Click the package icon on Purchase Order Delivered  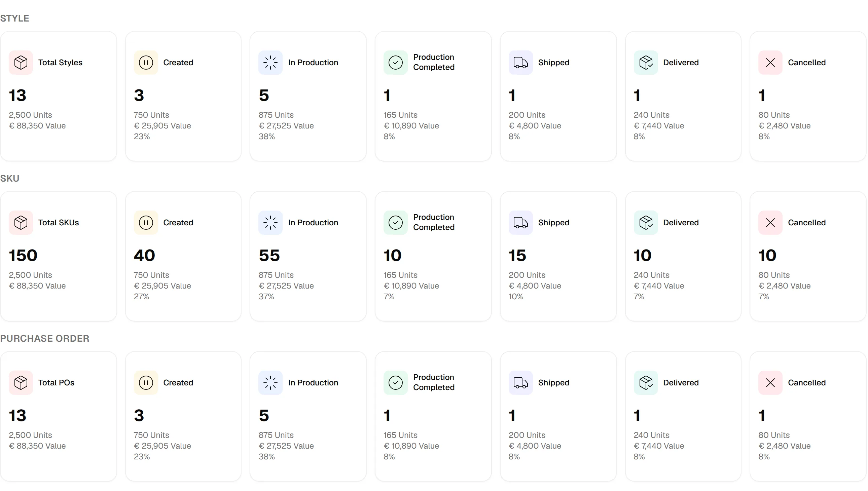646,383
